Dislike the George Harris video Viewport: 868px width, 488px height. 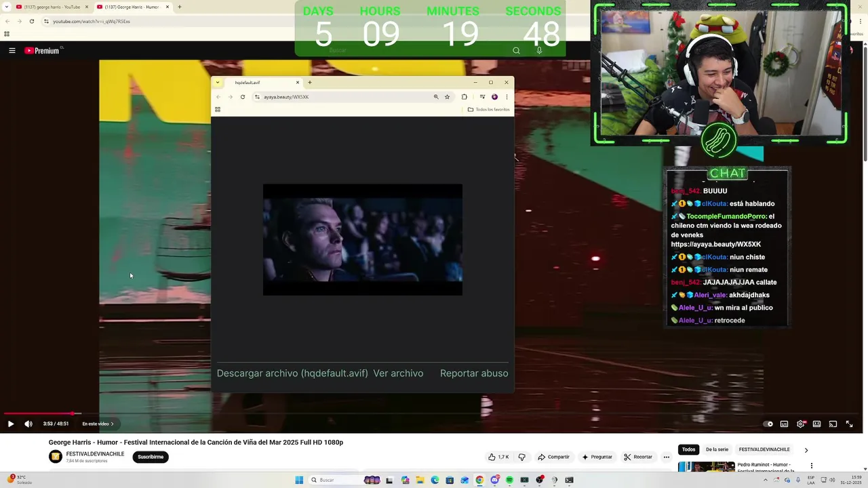[521, 457]
